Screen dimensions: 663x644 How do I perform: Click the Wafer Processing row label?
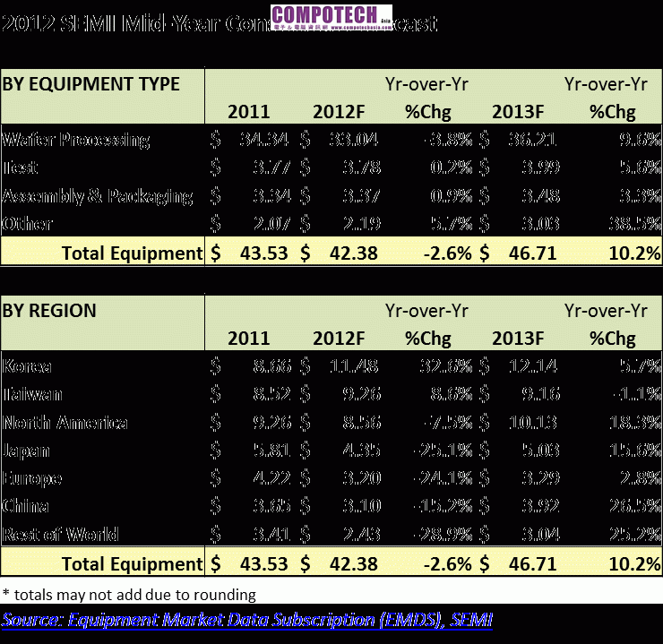[76, 140]
